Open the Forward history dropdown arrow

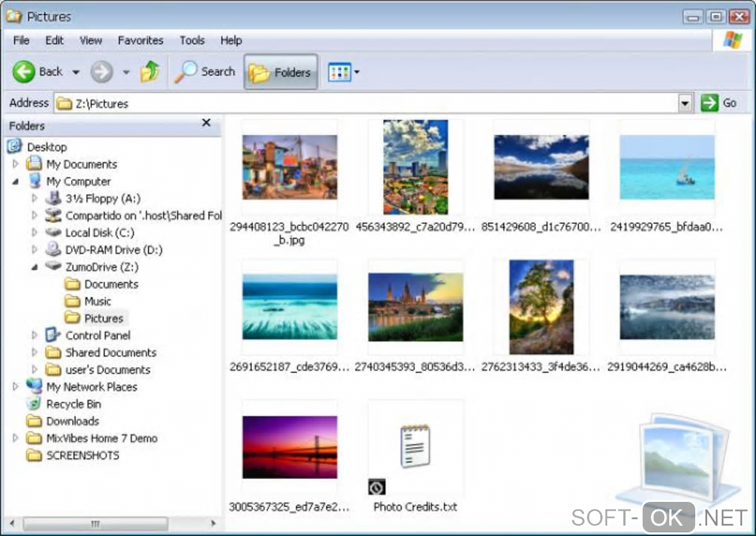click(x=126, y=73)
